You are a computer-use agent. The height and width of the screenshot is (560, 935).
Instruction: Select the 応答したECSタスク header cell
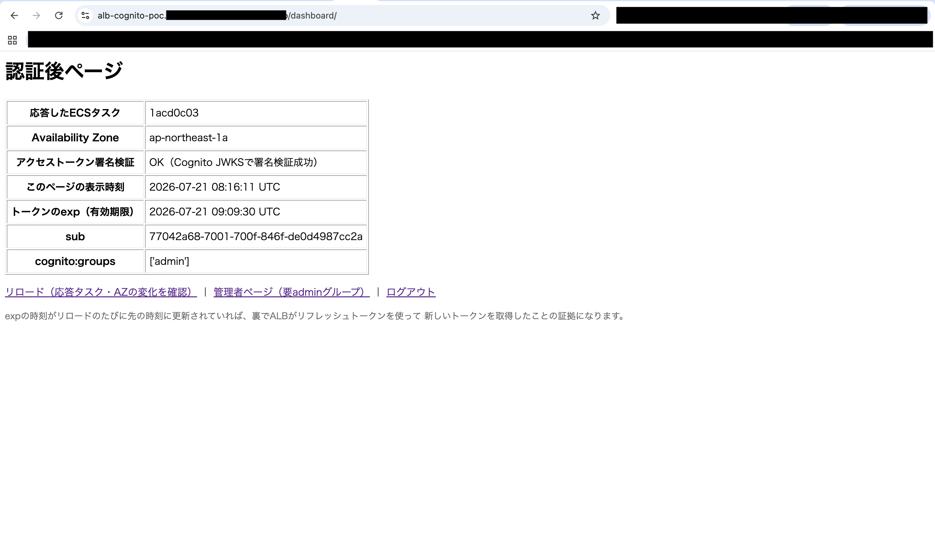(75, 113)
